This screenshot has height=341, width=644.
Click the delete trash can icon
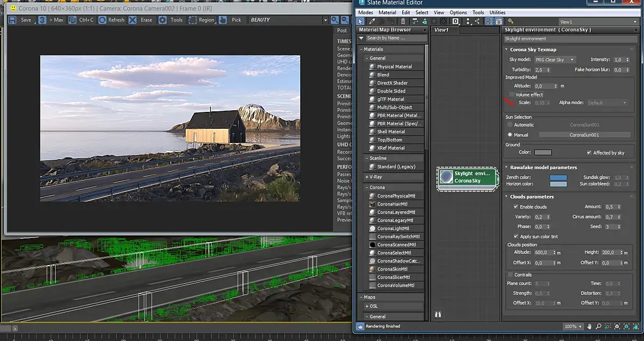pos(403,21)
